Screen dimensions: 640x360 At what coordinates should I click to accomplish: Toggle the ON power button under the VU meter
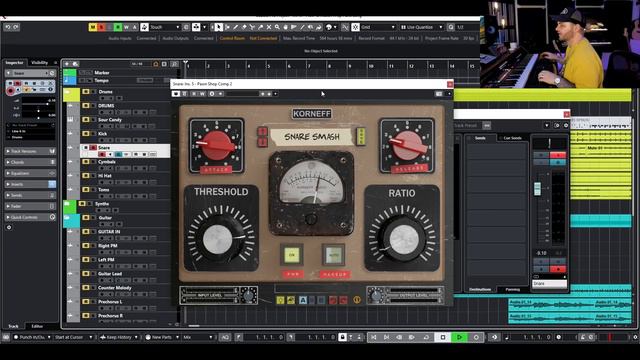tap(292, 255)
